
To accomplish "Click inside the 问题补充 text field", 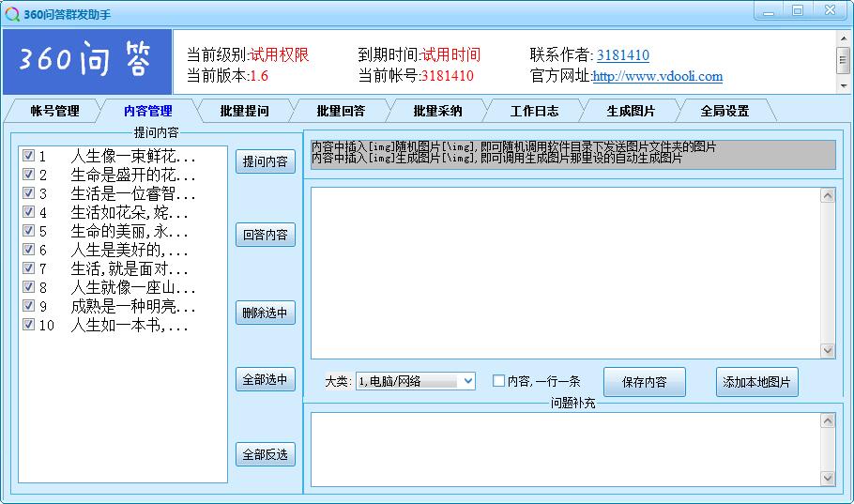I will click(563, 450).
